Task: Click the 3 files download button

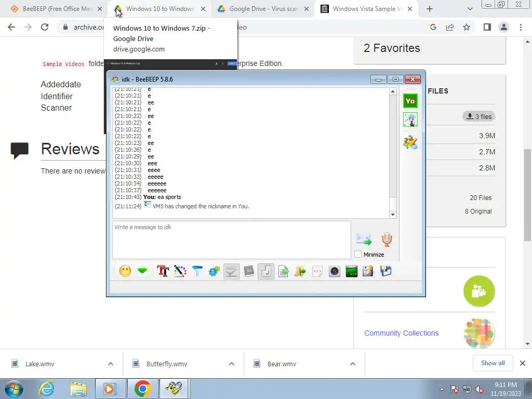Action: [x=478, y=116]
